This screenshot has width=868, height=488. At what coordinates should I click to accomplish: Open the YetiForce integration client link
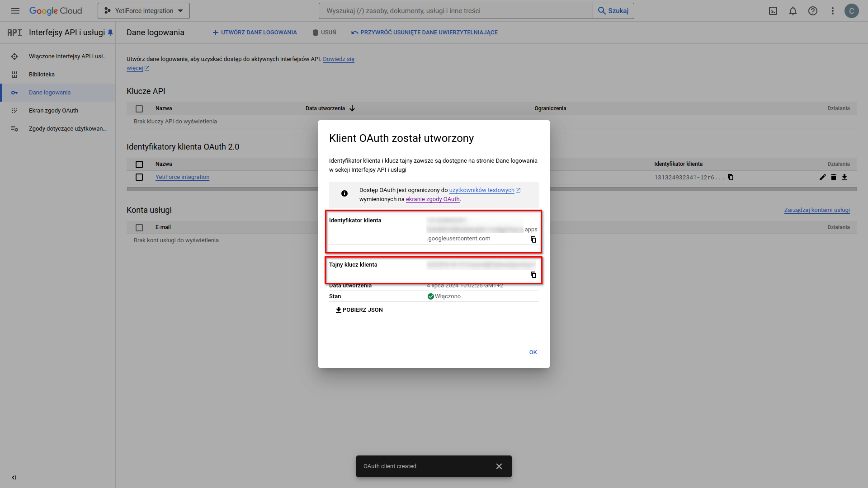pos(182,177)
